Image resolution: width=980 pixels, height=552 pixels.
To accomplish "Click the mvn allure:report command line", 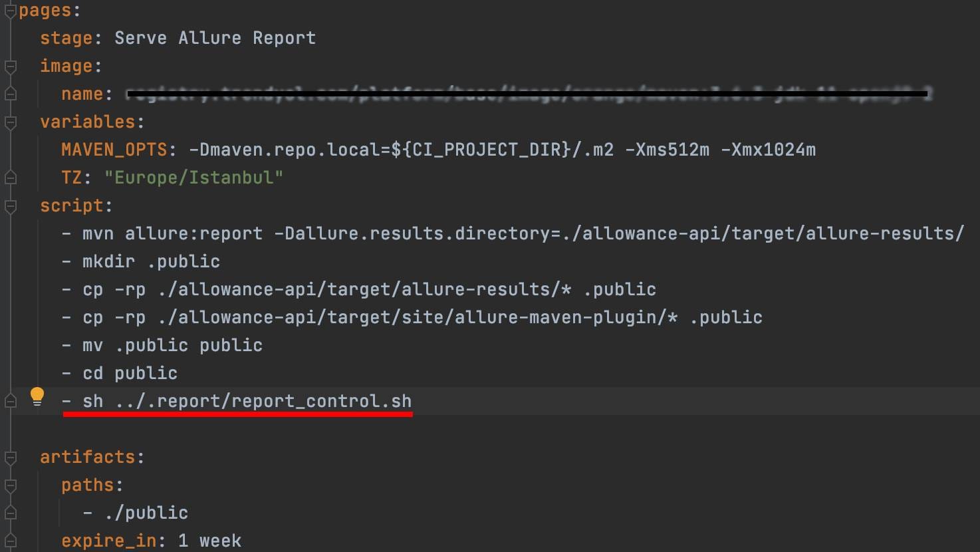I will pos(513,233).
